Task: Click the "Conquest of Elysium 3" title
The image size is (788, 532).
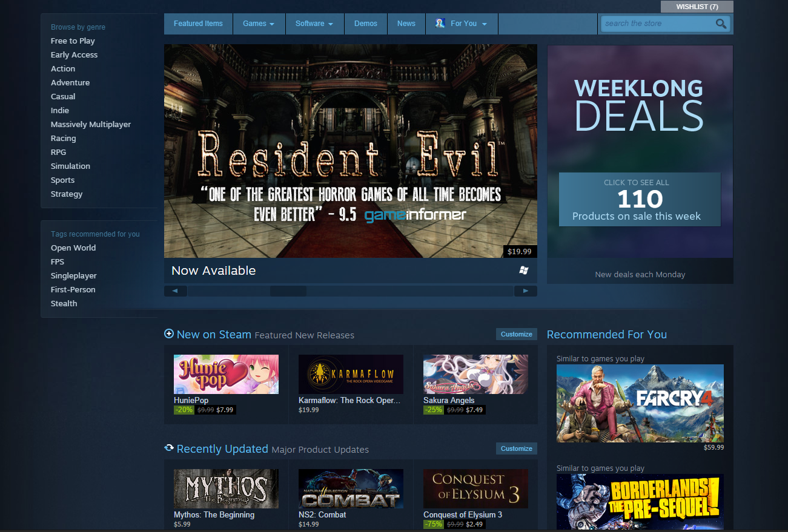Action: click(x=463, y=515)
